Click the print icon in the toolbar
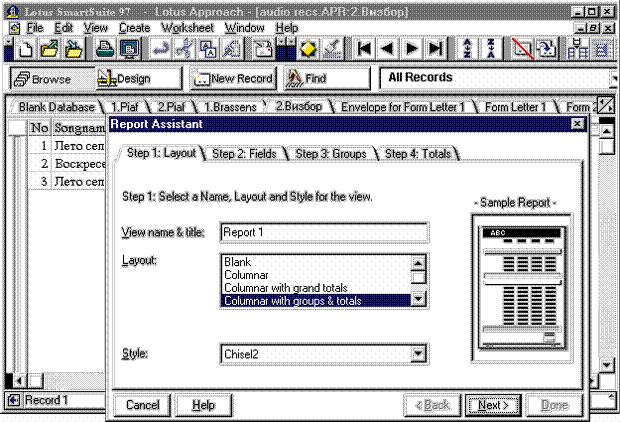 tap(105, 49)
